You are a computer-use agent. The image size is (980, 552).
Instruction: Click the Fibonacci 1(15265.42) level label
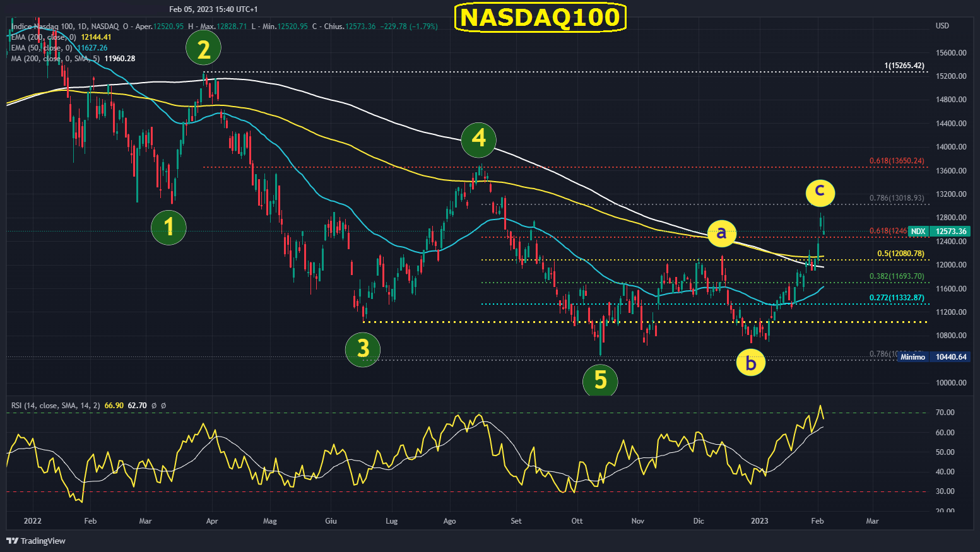pyautogui.click(x=904, y=66)
